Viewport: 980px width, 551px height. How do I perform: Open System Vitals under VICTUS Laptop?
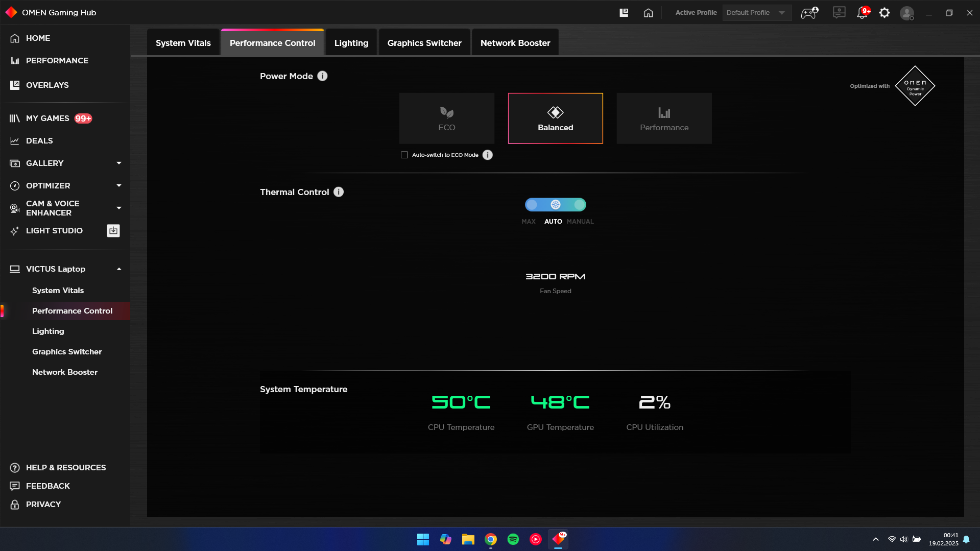click(58, 291)
